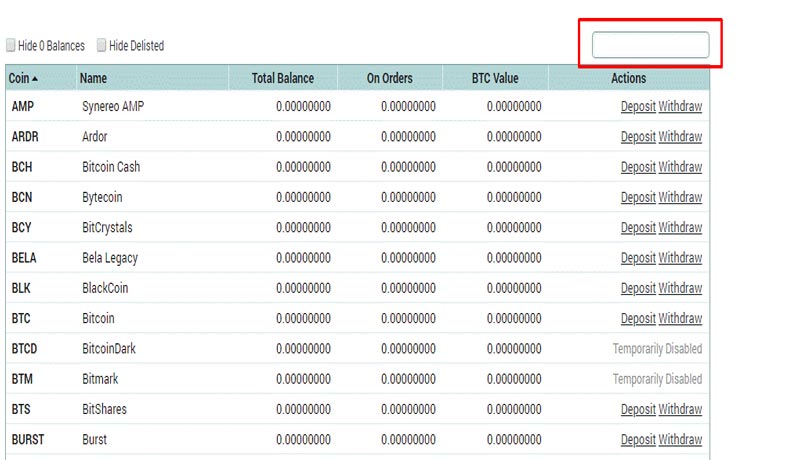Enable the Hide 0 Balances checkbox
Screen dimensions: 800x460
click(11, 45)
